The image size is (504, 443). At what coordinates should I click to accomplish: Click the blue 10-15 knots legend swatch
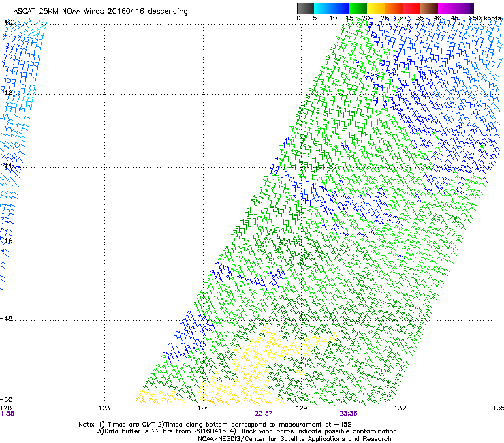tap(341, 8)
